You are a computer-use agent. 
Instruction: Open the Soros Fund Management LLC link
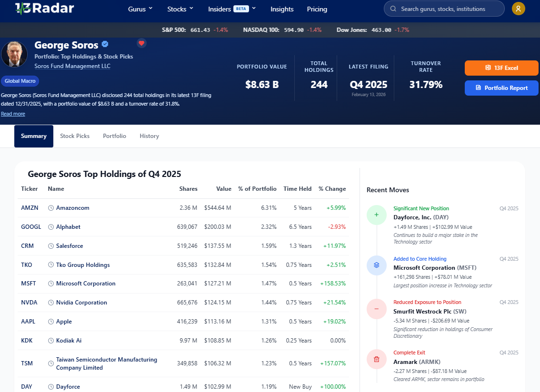tap(72, 66)
